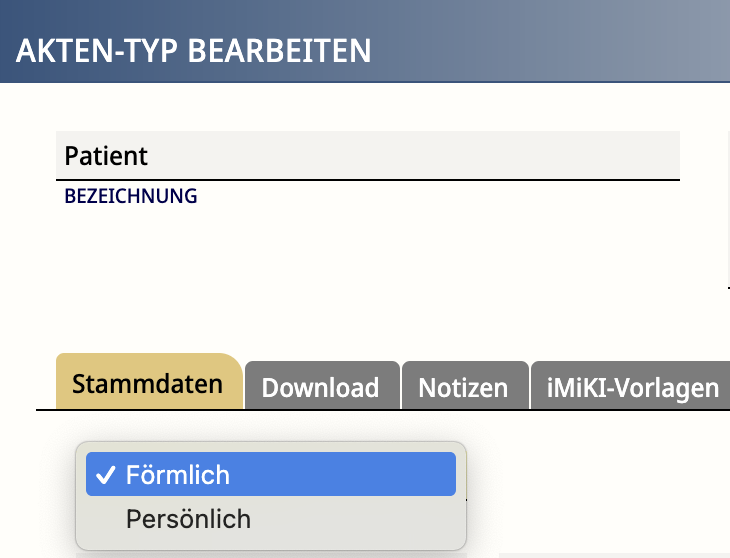
Task: Click the vertical divider line at right edge
Action: coord(729,210)
